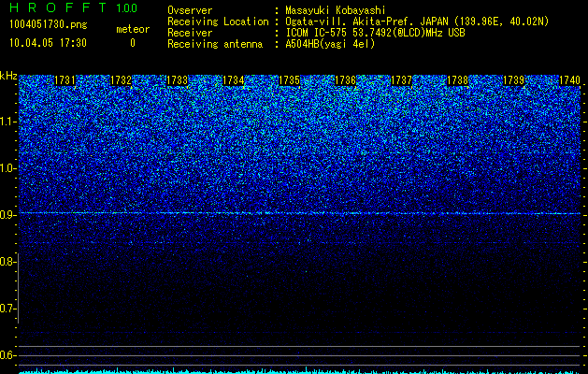This screenshot has width=588, height=374.
Task: Click the A504HB(yagi 4el) antenna text
Action: coord(330,44)
